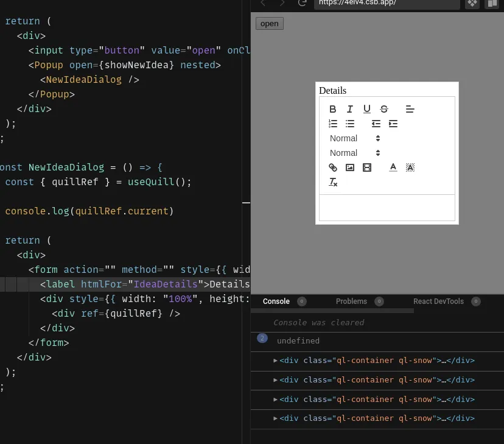This screenshot has width=504, height=444.
Task: Toggle italic formatting in Quill toolbar
Action: click(350, 109)
